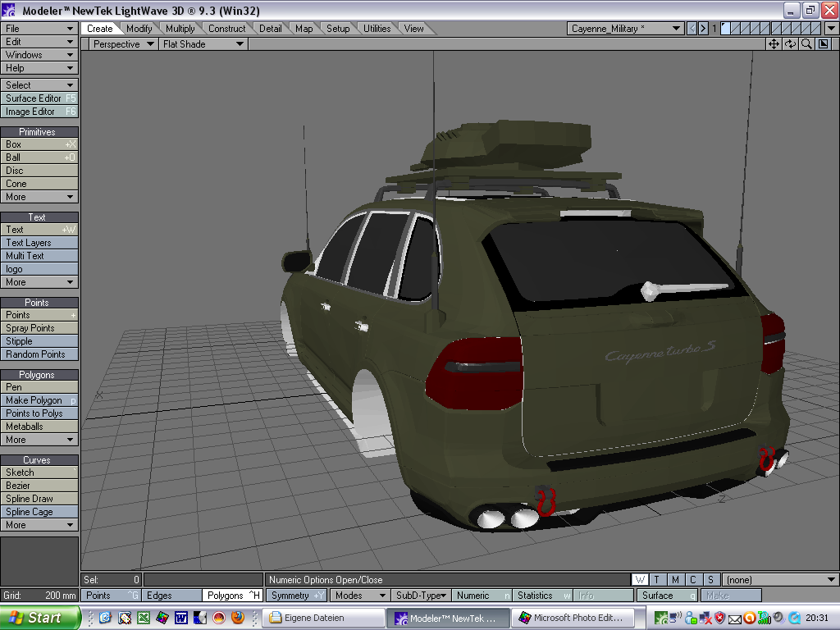Open the File menu
Viewport: 840px width, 630px height.
(39, 29)
